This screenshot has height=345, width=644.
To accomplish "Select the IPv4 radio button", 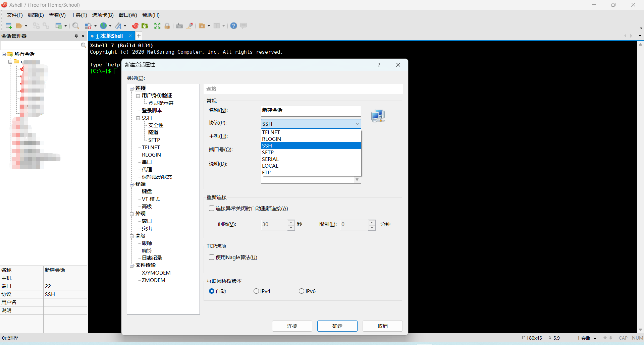I will coord(256,291).
